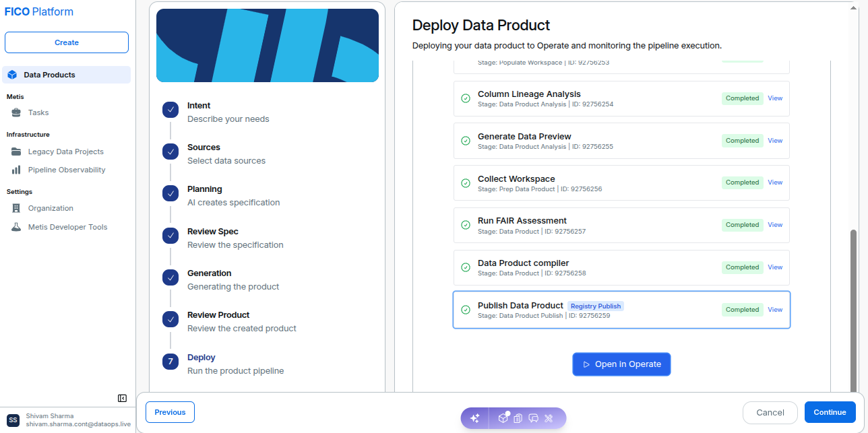Viewport: 868px width, 433px height.
Task: Click the Pipeline Observability chart icon
Action: pyautogui.click(x=16, y=170)
